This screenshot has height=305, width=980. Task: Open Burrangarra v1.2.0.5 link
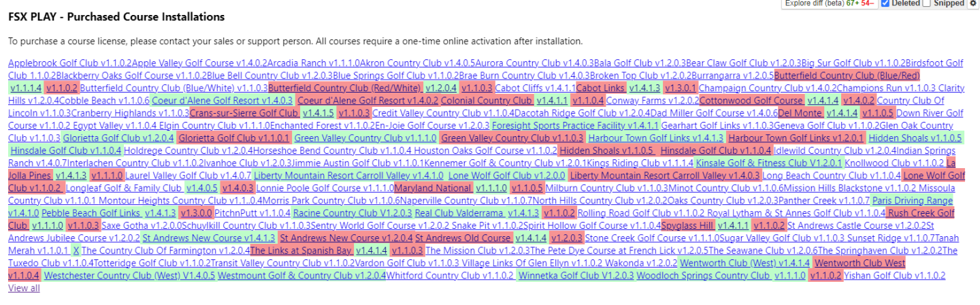pyautogui.click(x=733, y=75)
